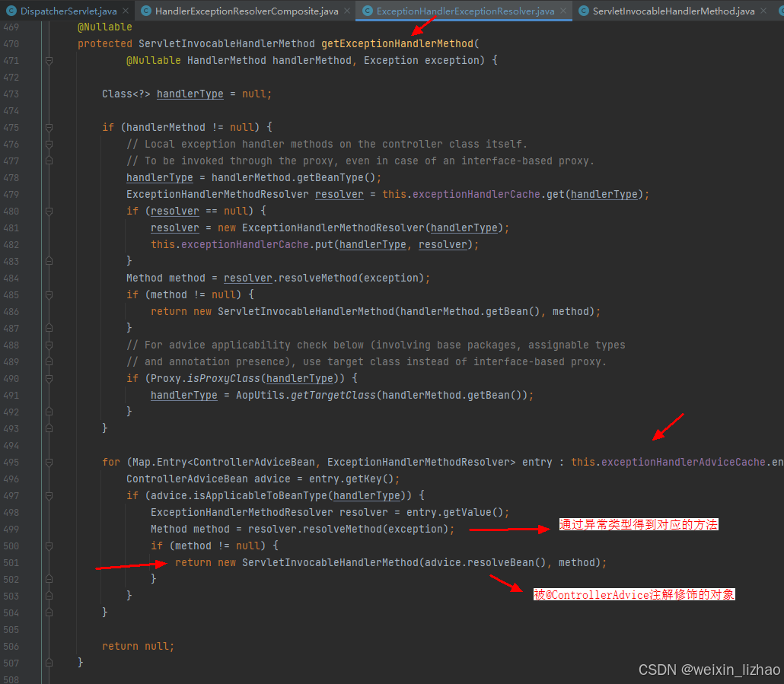The image size is (784, 684).
Task: Switch to the ServletInvocableHandlerMethod.java tab
Action: (674, 11)
